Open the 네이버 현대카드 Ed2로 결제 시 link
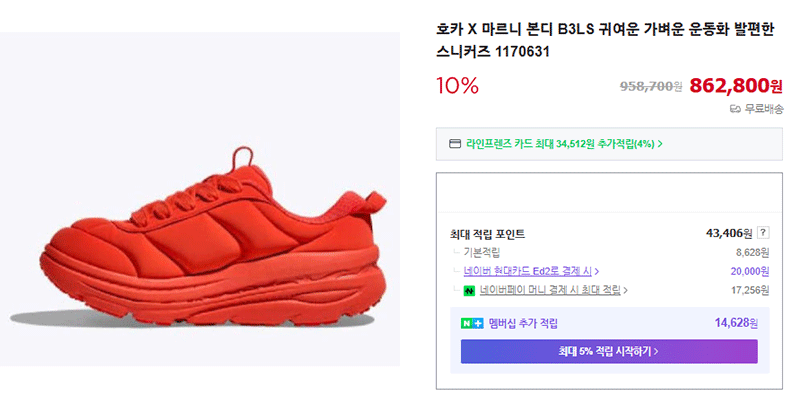Viewport: 800px width, 395px height. point(528,271)
